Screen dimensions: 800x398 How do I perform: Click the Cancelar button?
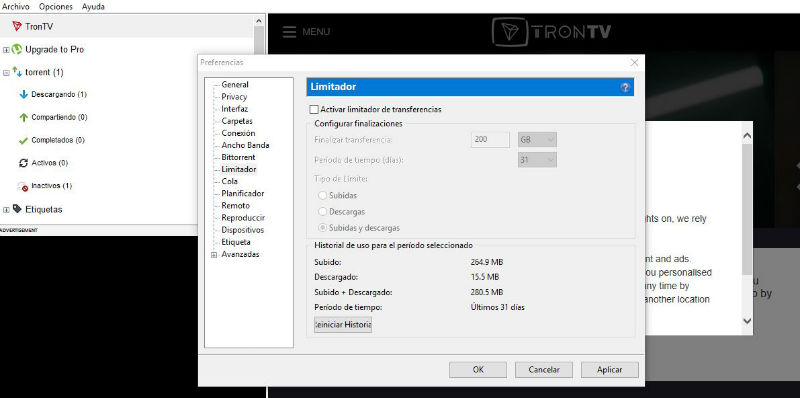pyautogui.click(x=544, y=370)
